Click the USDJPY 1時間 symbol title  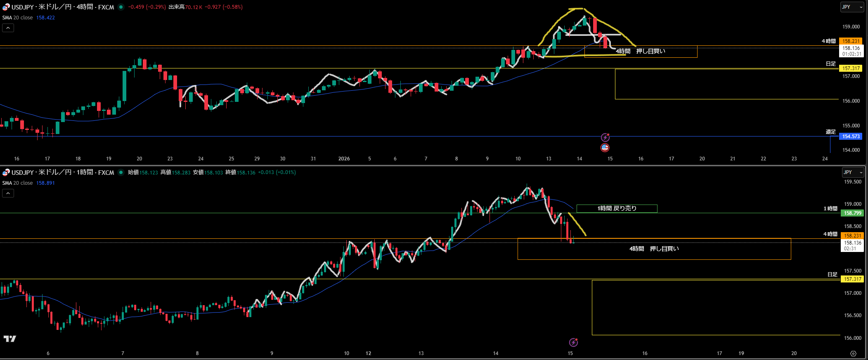click(x=63, y=172)
